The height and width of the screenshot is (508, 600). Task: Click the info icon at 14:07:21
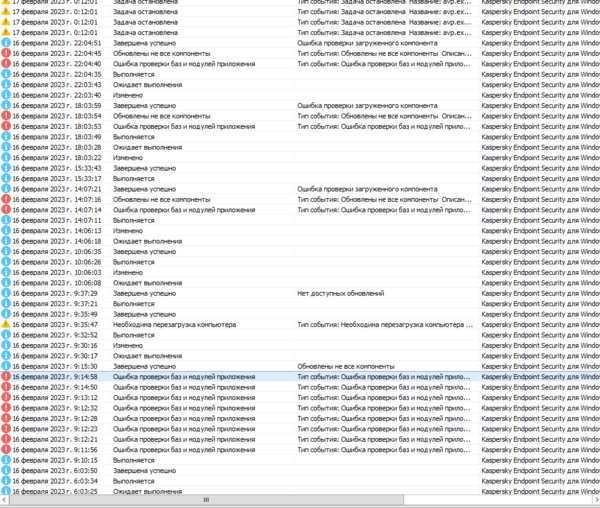click(6, 189)
